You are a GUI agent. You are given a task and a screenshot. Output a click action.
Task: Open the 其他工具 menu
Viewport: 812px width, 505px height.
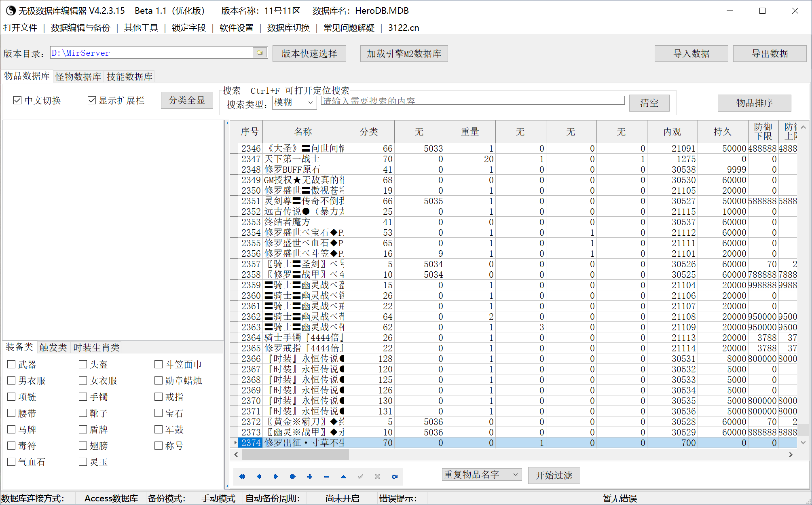[x=141, y=27]
